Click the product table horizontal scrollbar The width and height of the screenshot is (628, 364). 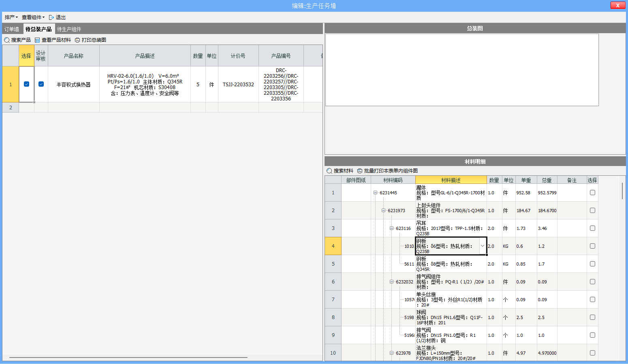[128, 358]
